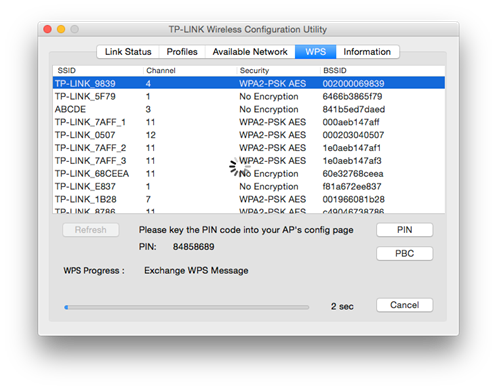Click BSSID 1e0aeb147af1

[x=352, y=148]
